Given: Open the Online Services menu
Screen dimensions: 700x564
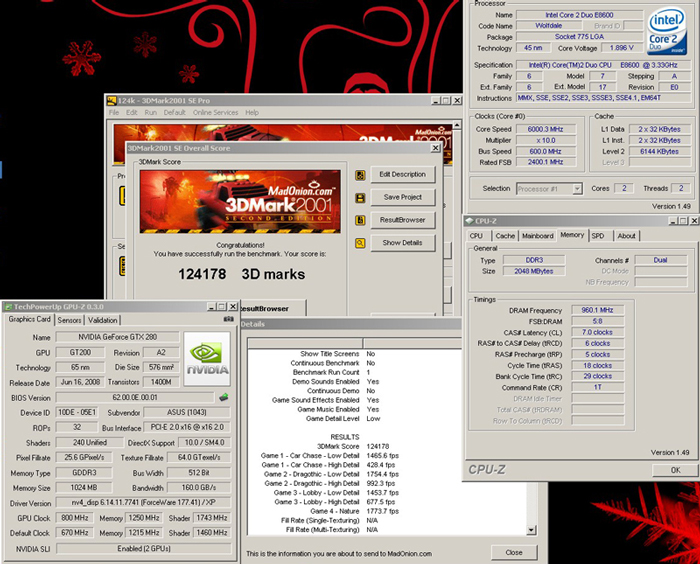Looking at the screenshot, I should [x=215, y=113].
